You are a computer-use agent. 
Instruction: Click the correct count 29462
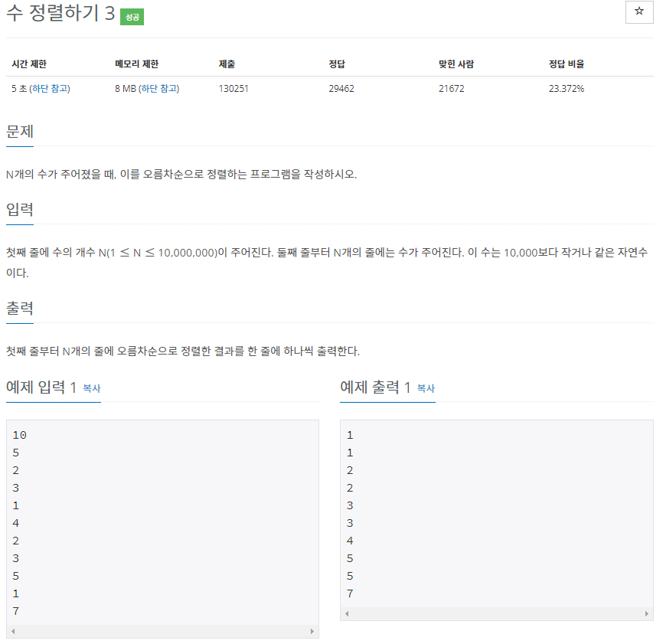click(x=341, y=88)
